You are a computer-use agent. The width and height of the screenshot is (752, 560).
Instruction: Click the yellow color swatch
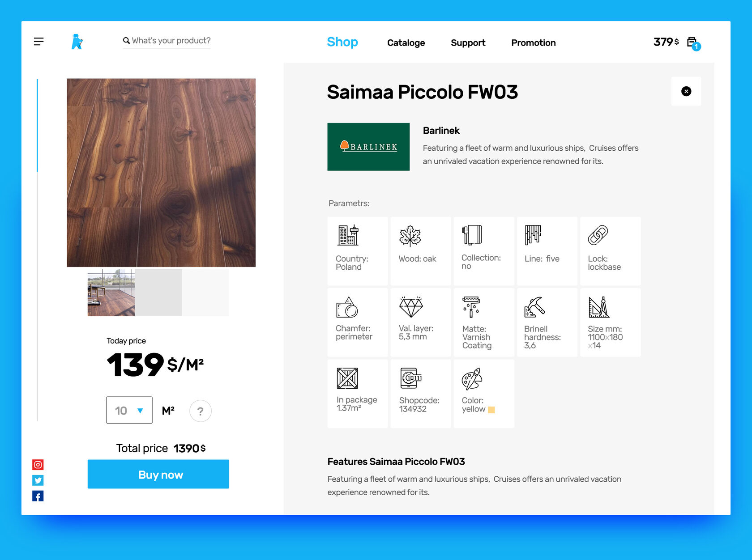(x=491, y=410)
